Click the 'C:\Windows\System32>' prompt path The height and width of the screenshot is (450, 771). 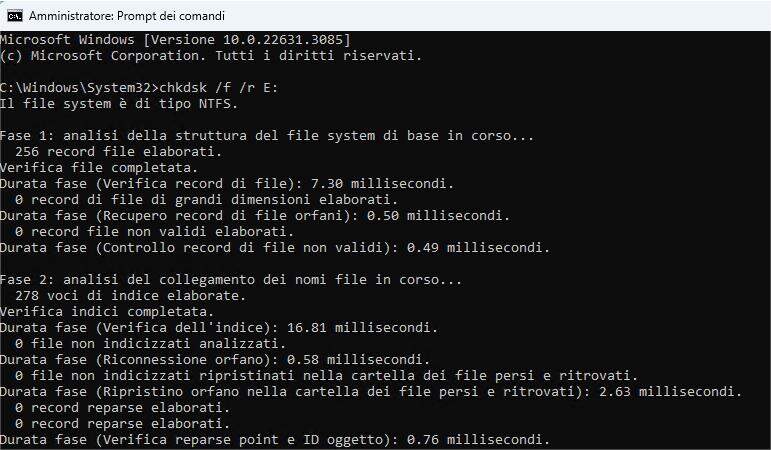tap(79, 88)
